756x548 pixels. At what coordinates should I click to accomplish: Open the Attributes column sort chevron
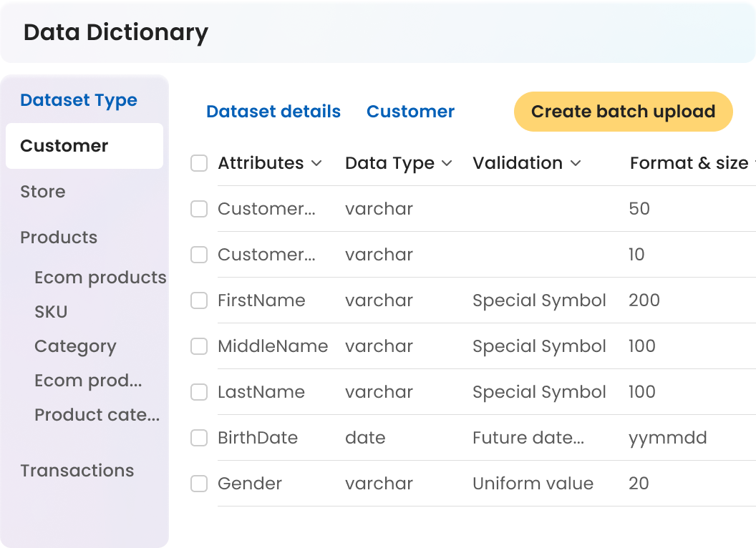click(x=316, y=164)
